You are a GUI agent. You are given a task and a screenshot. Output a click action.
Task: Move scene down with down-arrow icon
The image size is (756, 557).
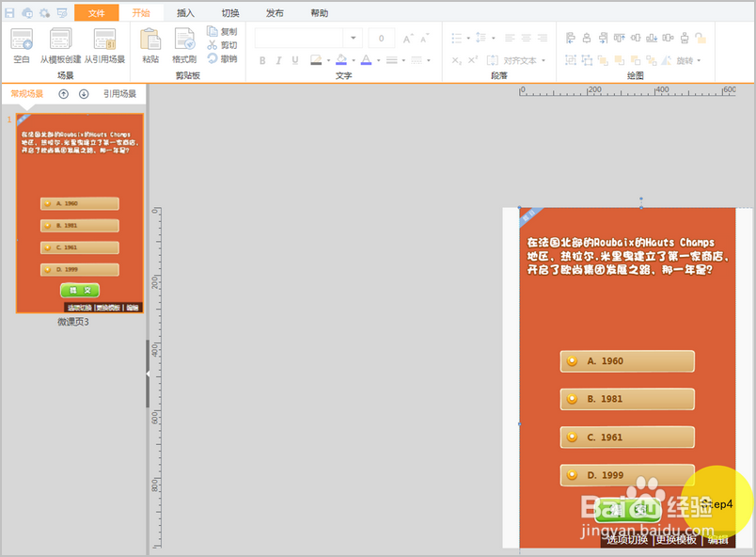[x=84, y=94]
